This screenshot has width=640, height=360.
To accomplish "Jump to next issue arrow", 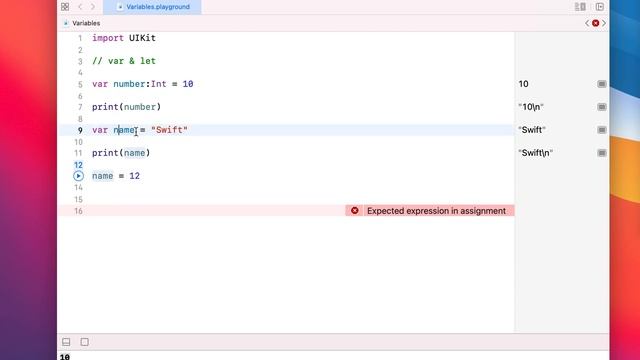I will pos(604,23).
